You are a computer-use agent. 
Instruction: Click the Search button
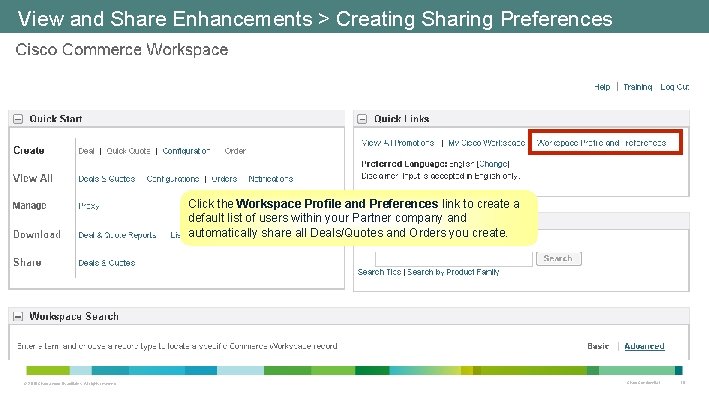(x=558, y=258)
